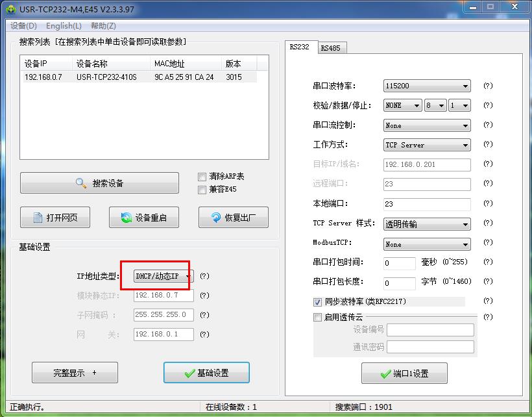Restart device with 设备重启 button
The image size is (532, 417).
click(143, 218)
